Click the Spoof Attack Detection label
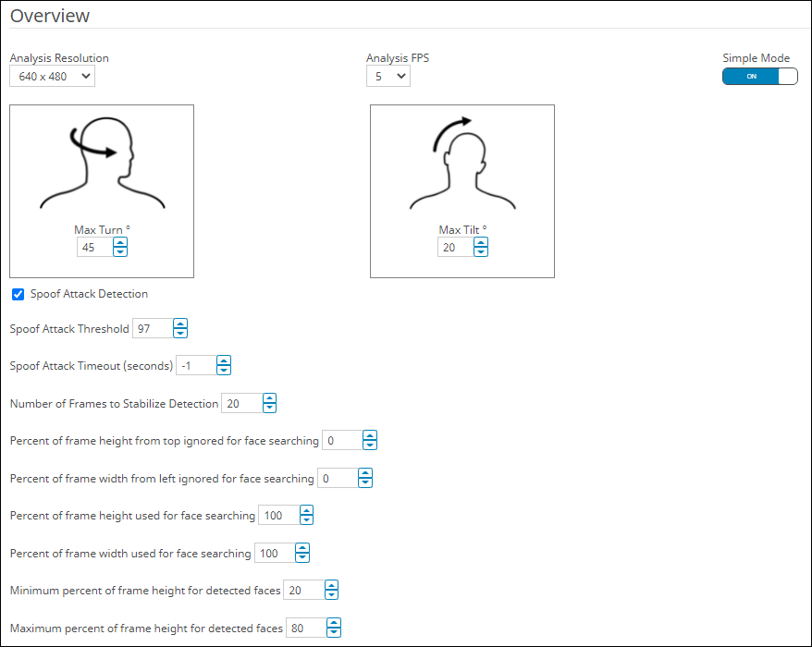 pyautogui.click(x=89, y=294)
